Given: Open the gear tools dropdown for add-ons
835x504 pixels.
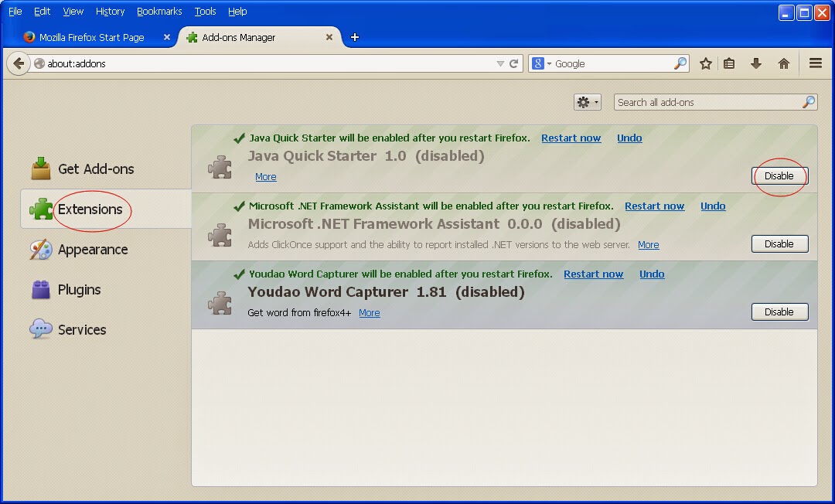Looking at the screenshot, I should tap(588, 102).
